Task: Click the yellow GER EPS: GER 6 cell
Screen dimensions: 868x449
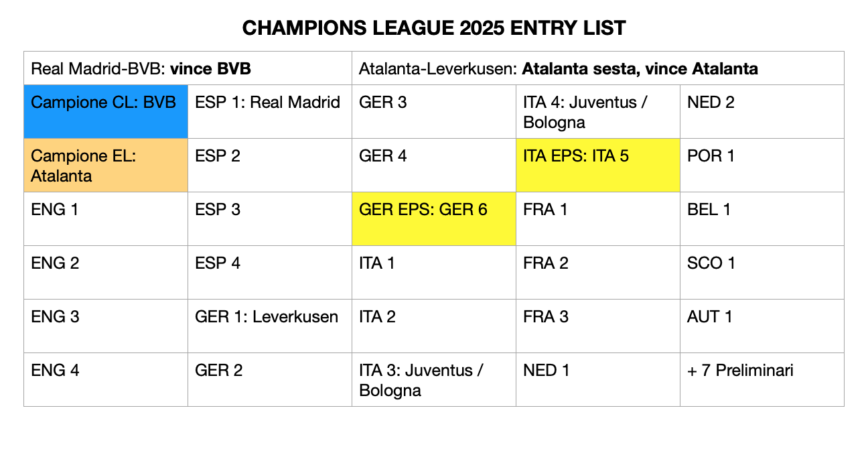Action: [x=434, y=218]
